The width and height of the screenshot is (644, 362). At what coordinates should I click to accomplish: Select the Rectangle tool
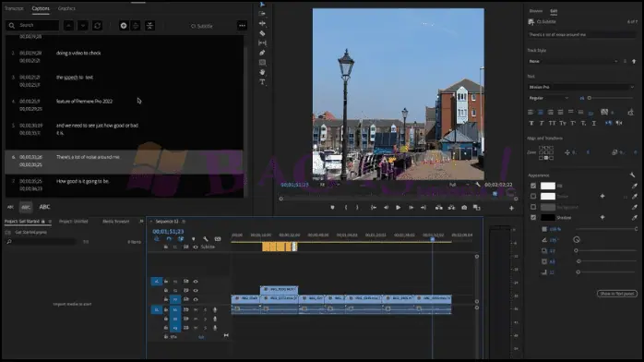[x=262, y=63]
